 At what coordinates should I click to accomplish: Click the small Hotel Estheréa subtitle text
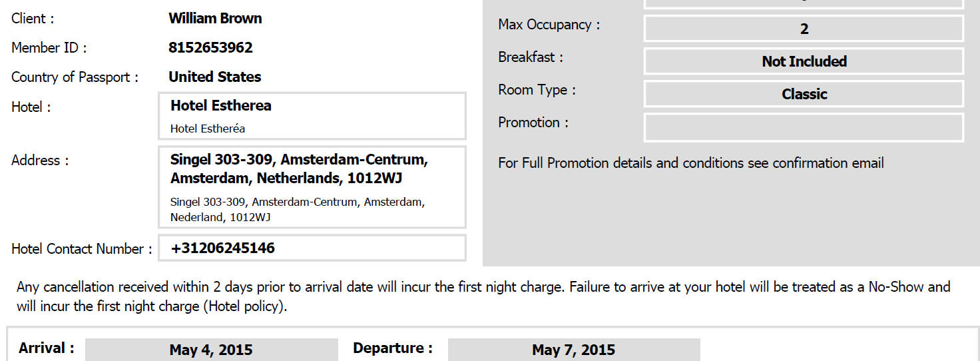tap(208, 129)
